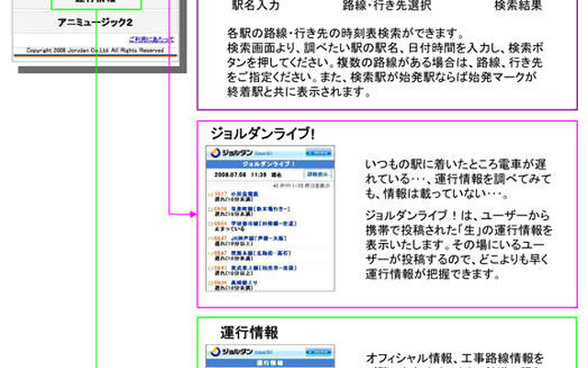Click the 止まっている status text

pos(230,228)
